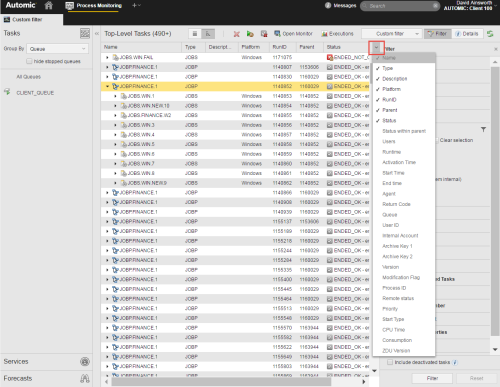This screenshot has width=500, height=387.
Task: Go to the Automic home icon
Action: point(49,5)
